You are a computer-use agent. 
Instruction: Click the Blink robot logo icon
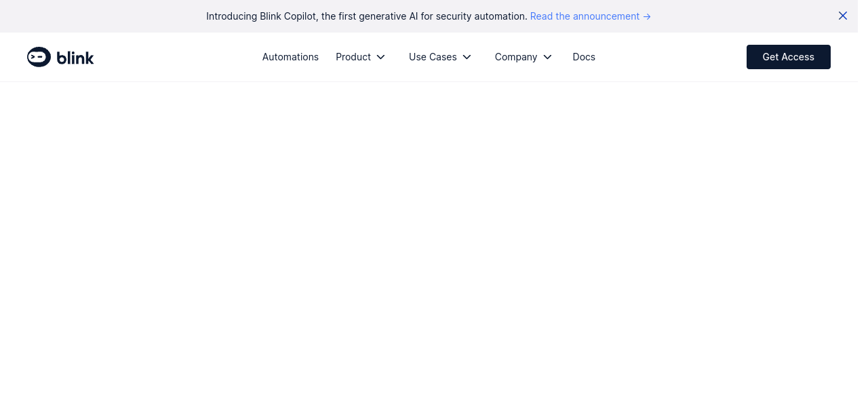(x=39, y=57)
